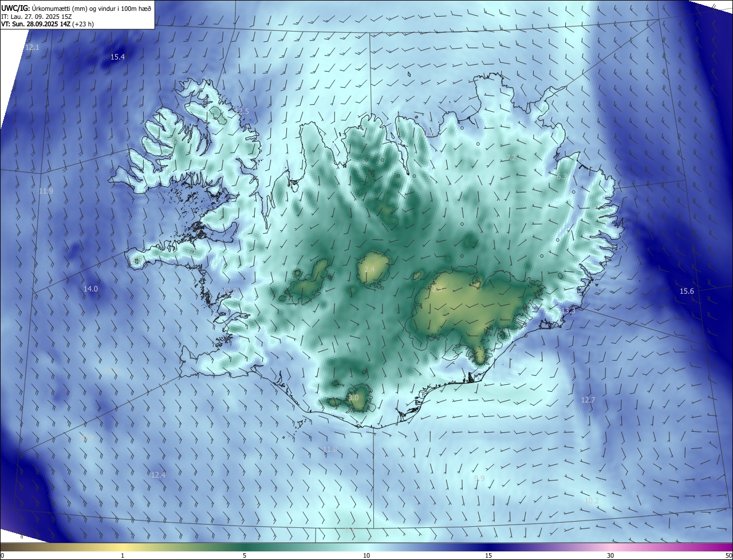Click the initial time line "IT: Lau. 27. 09. 2025 15Z"
This screenshot has height=560, width=733.
coord(37,17)
